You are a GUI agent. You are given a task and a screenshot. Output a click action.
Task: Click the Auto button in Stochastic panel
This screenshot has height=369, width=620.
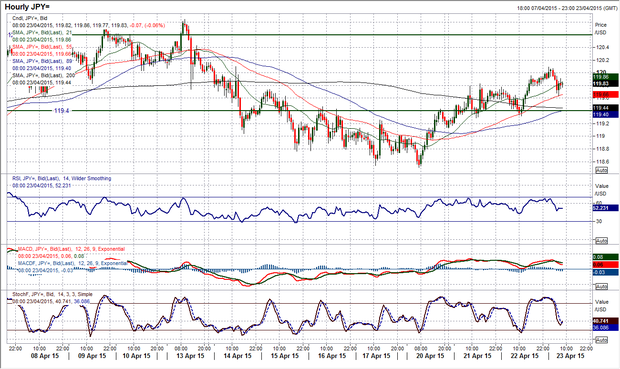click(x=601, y=340)
